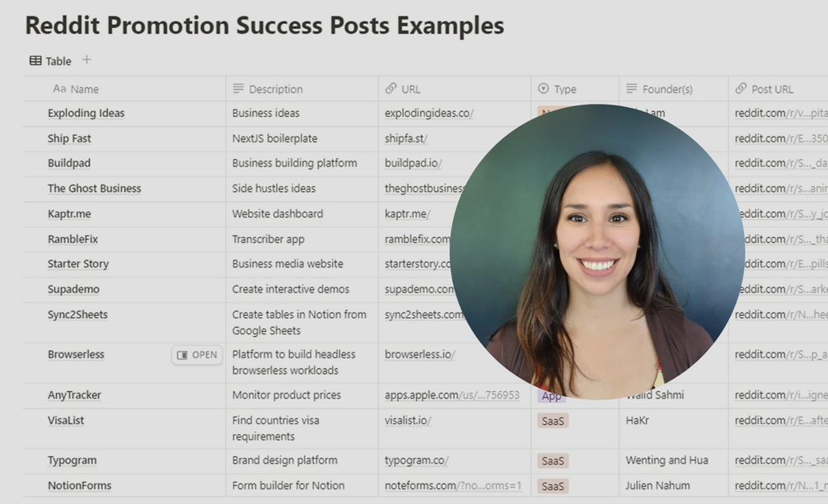Image resolution: width=828 pixels, height=504 pixels.
Task: Open the Starter Story entry
Action: point(78,264)
